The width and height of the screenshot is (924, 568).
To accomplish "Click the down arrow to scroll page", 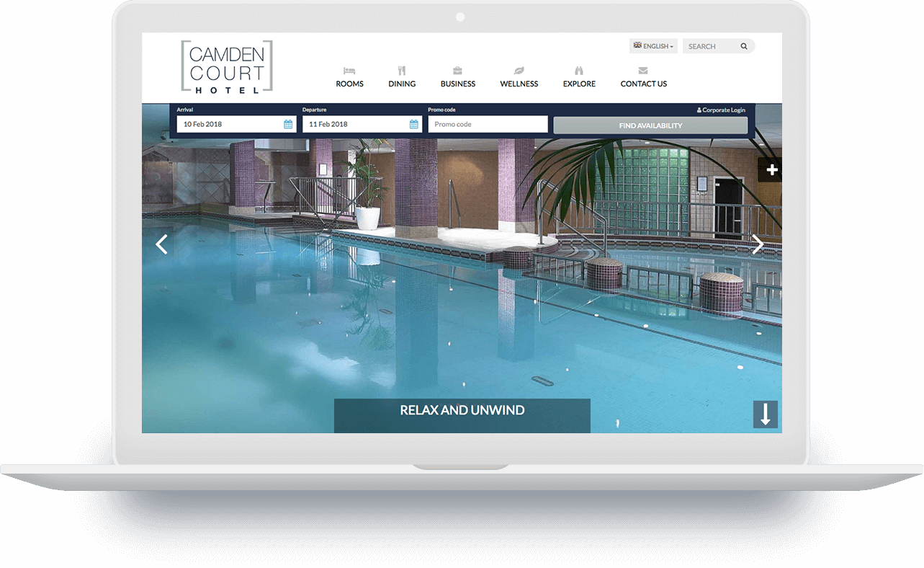I will pos(766,414).
